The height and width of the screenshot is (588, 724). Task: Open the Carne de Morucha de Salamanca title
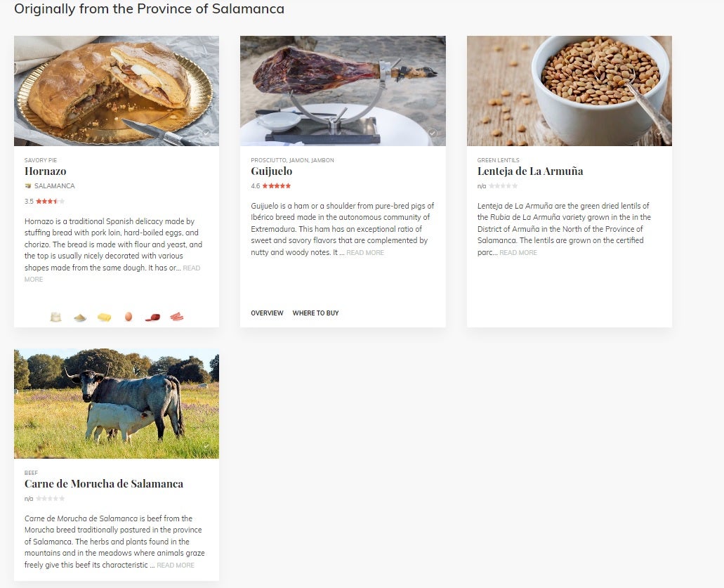(x=104, y=483)
